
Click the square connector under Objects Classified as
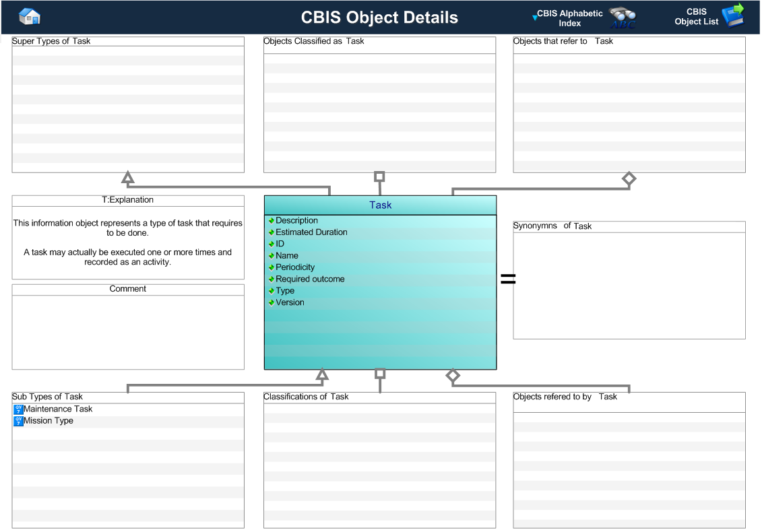(379, 176)
